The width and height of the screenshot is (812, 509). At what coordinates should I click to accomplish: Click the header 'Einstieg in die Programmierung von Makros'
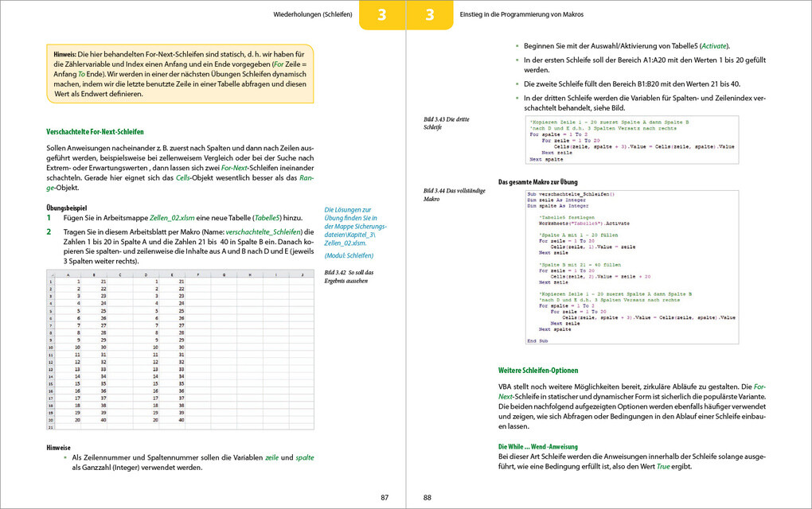pos(521,14)
